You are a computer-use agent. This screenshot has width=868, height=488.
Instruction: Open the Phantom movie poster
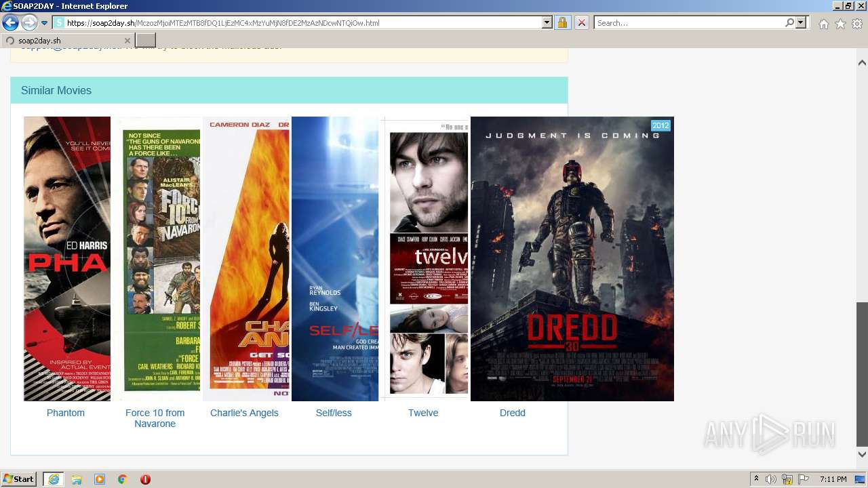[x=67, y=259]
